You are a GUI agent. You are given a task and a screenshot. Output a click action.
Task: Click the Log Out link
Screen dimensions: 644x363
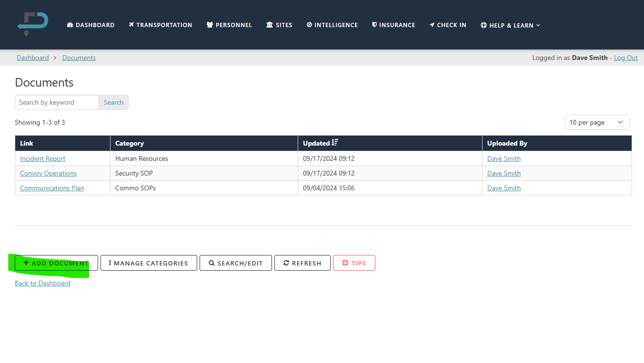625,58
